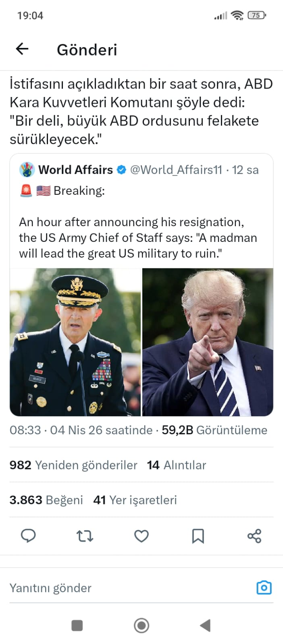Bookmark the post with bookmark icon
The height and width of the screenshot is (644, 283).
click(x=198, y=536)
